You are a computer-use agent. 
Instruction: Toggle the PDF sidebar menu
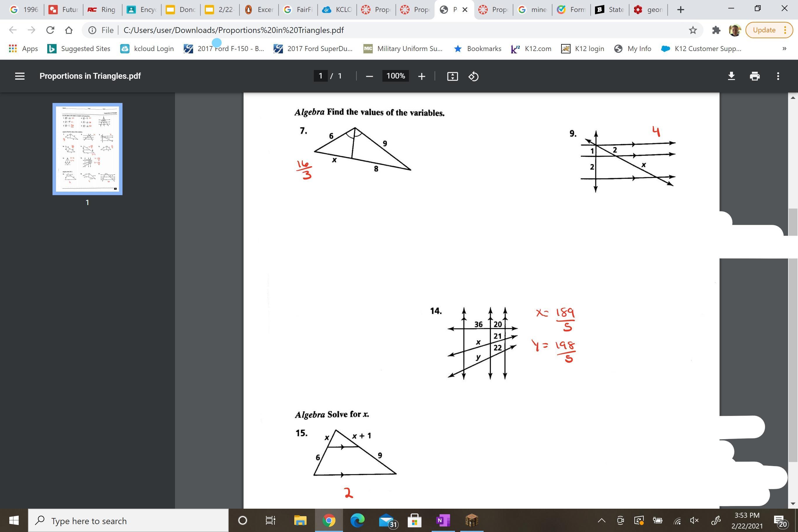[20, 76]
